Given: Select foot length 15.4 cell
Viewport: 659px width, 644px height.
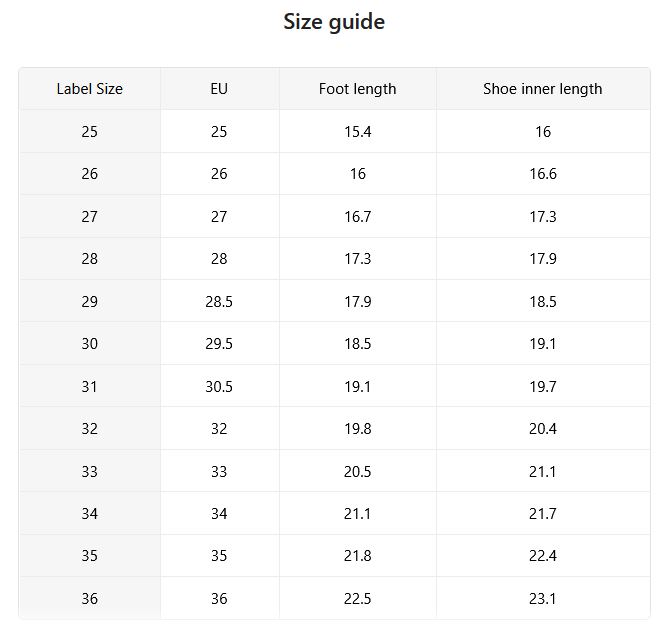Looking at the screenshot, I should (x=358, y=132).
